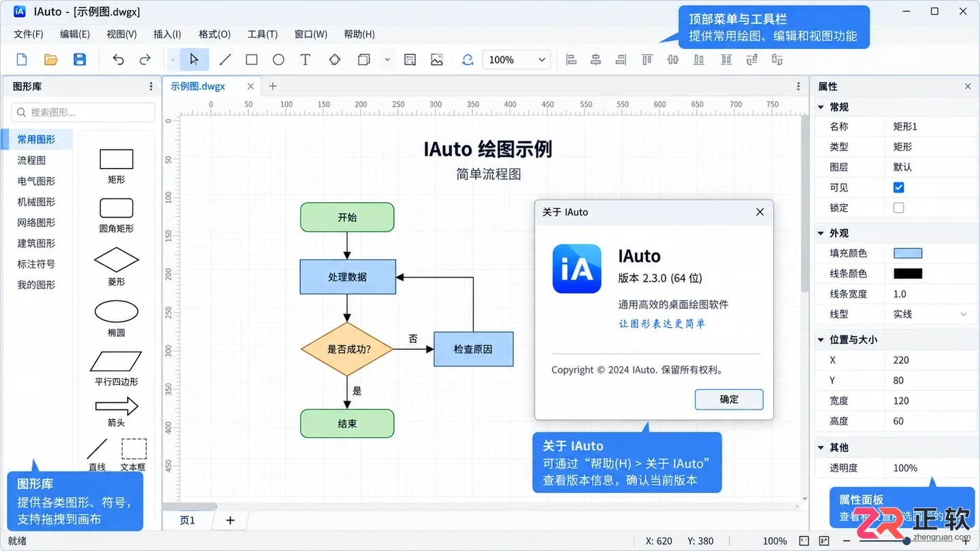This screenshot has width=980, height=551.
Task: Align selected objects to the top
Action: pyautogui.click(x=647, y=60)
